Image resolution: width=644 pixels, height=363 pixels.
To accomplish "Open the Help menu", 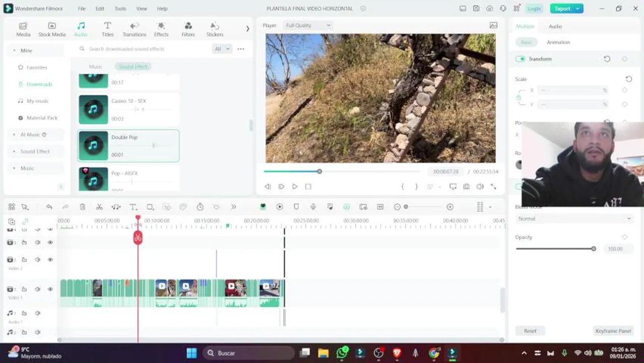I will click(x=162, y=9).
